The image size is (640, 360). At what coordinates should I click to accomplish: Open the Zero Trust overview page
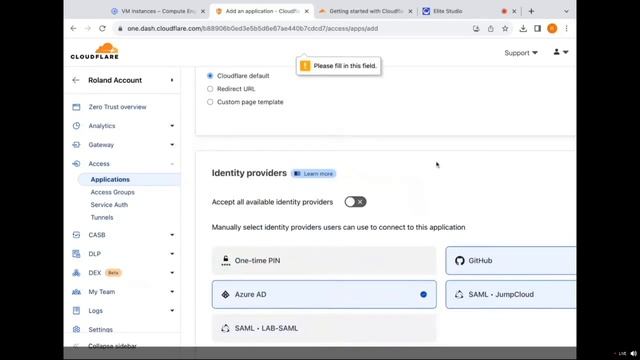(x=117, y=107)
